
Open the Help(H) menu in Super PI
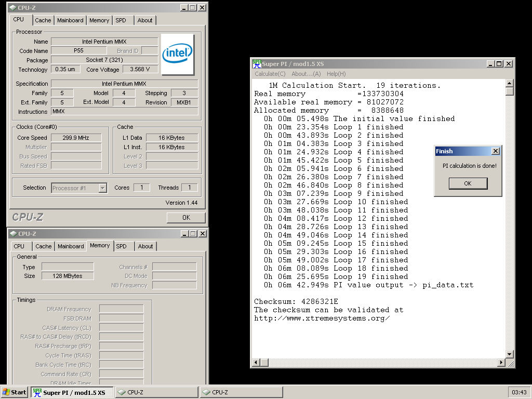pyautogui.click(x=336, y=74)
